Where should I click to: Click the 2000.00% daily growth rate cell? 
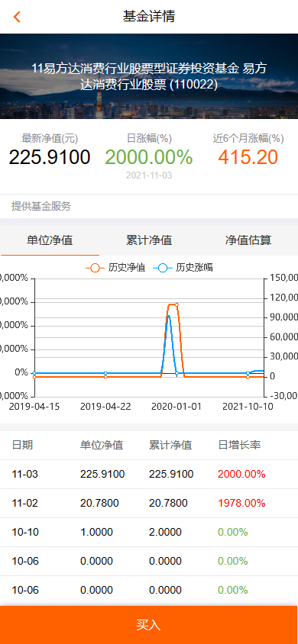point(241,475)
